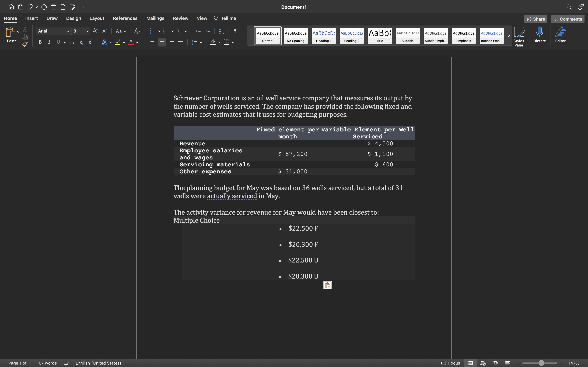Apply the Heading 1 style thumbnail
The image size is (588, 367).
pyautogui.click(x=324, y=36)
